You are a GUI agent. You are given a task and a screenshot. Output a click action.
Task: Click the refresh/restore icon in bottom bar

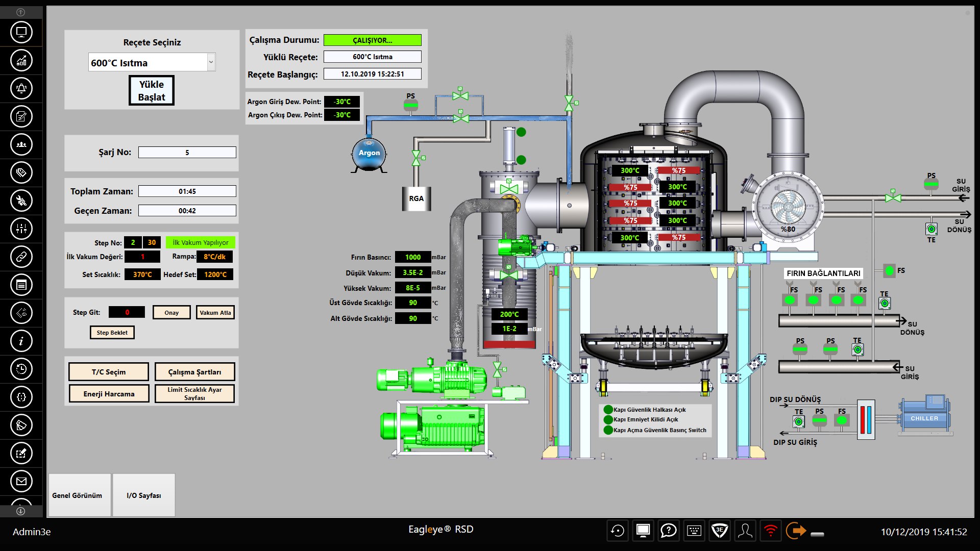[618, 531]
